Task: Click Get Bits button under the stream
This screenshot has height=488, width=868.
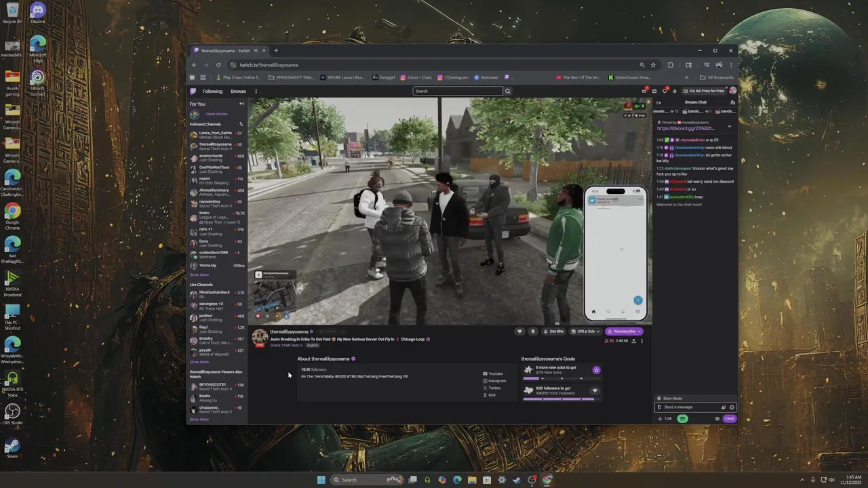Action: pyautogui.click(x=553, y=331)
